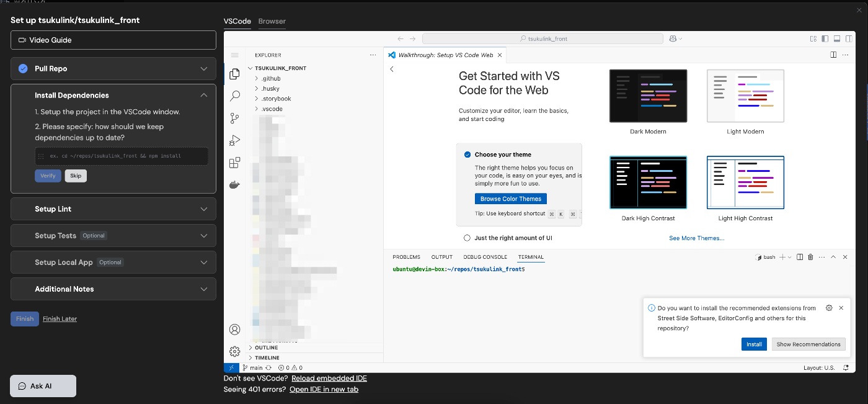The image size is (868, 404).
Task: Open the launch profile dropdown beside the plus
Action: point(789,257)
